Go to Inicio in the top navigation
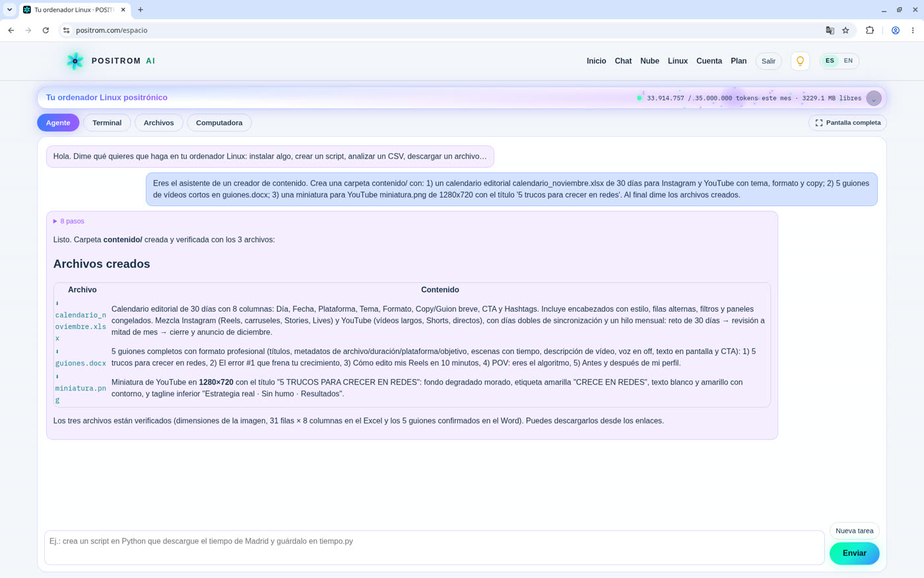924x578 pixels. pyautogui.click(x=596, y=61)
